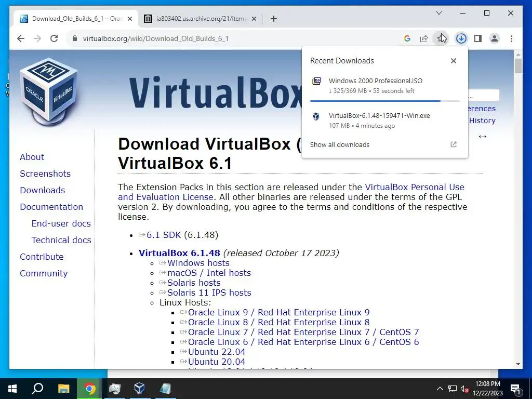Image resolution: width=532 pixels, height=399 pixels.
Task: Close the Download_Old_Builds_6_1 tab
Action: (129, 19)
